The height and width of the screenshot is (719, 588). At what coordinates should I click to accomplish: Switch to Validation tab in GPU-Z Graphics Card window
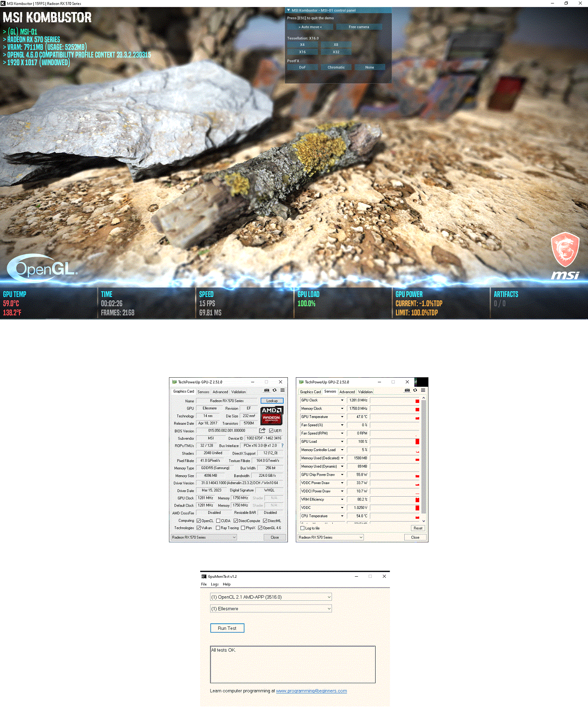coord(238,392)
